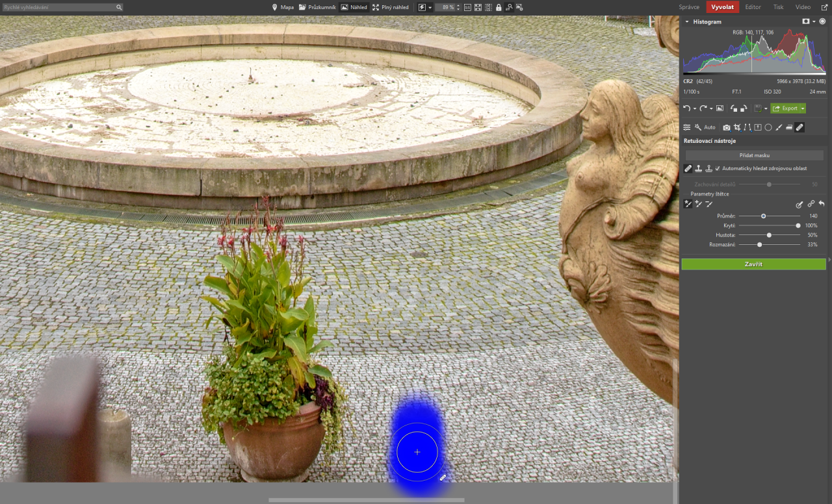Click the fit-width zoom icon
Image resolution: width=832 pixels, height=504 pixels.
[x=488, y=7]
